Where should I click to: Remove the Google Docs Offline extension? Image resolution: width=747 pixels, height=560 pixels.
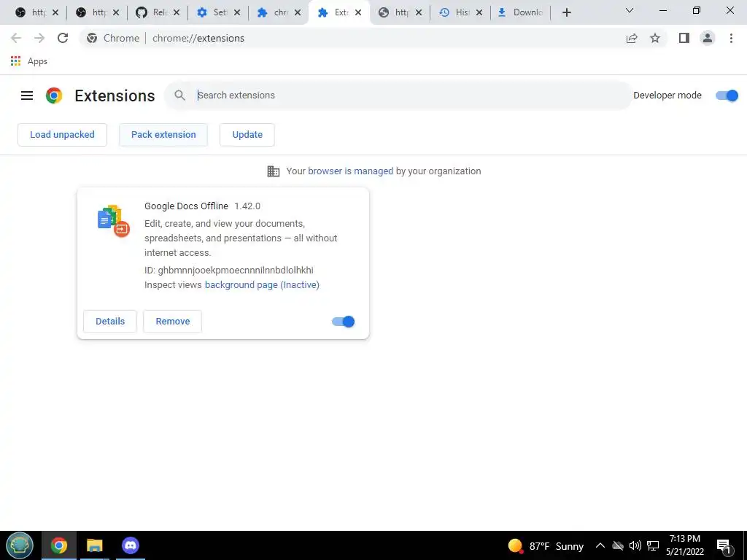pyautogui.click(x=172, y=322)
